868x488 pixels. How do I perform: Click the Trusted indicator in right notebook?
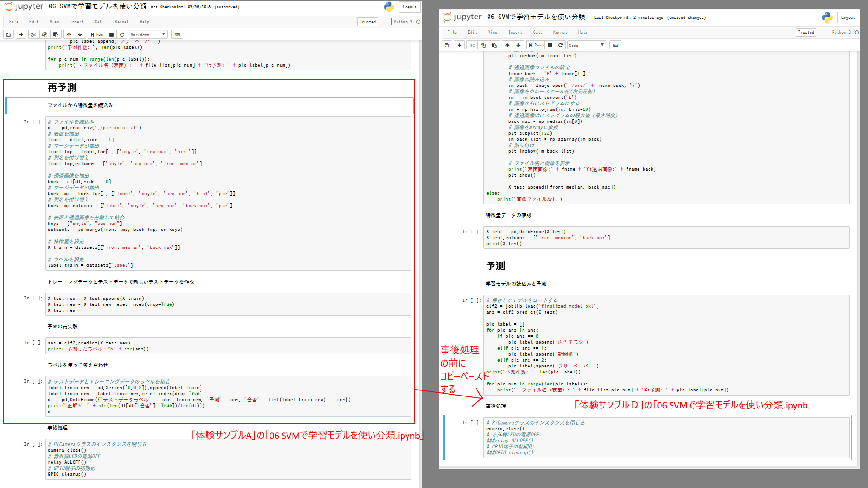pos(806,32)
